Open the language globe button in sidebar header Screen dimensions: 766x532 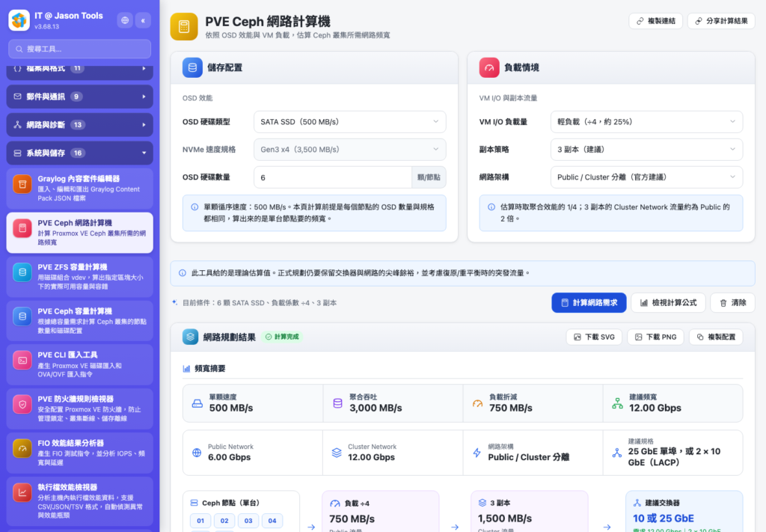point(125,20)
